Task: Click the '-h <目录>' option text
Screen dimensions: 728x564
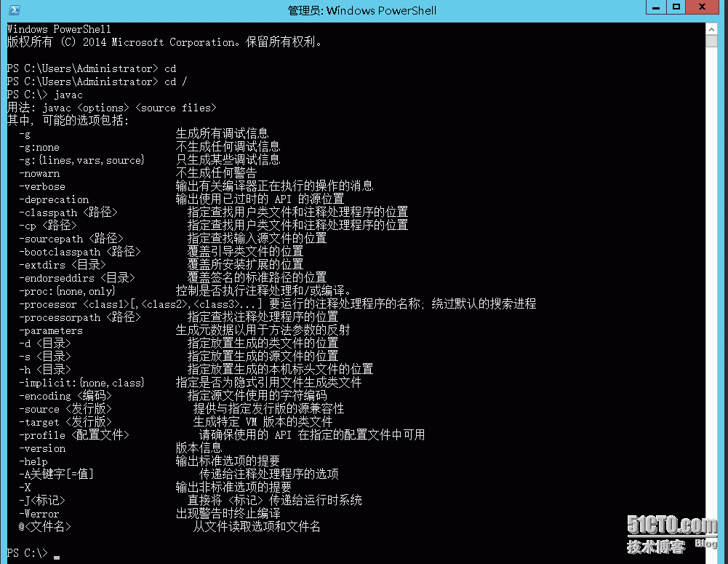Action: click(44, 370)
